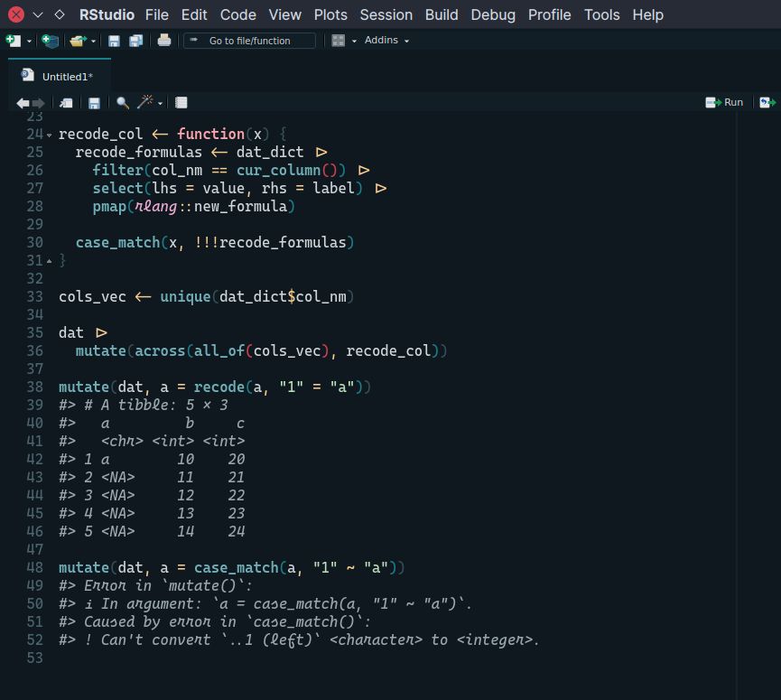This screenshot has width=781, height=700.
Task: Open the Code menu
Action: (x=238, y=15)
